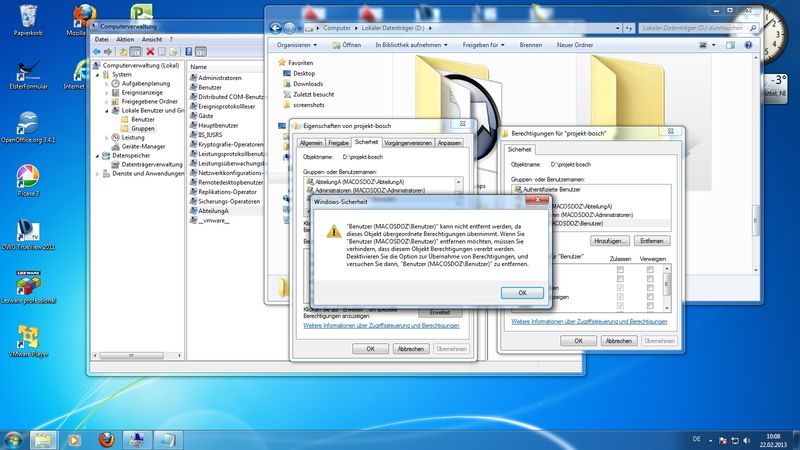Open VMware Player desktop shortcut

(x=27, y=336)
